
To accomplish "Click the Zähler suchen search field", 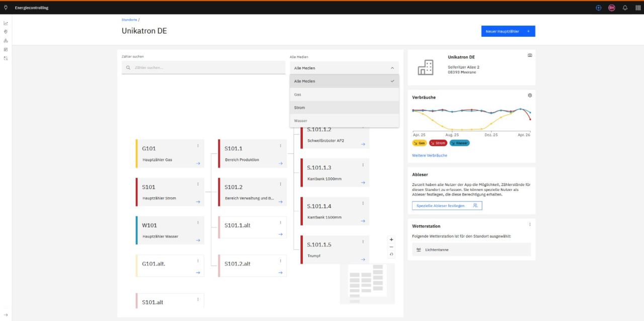I will 203,67.
